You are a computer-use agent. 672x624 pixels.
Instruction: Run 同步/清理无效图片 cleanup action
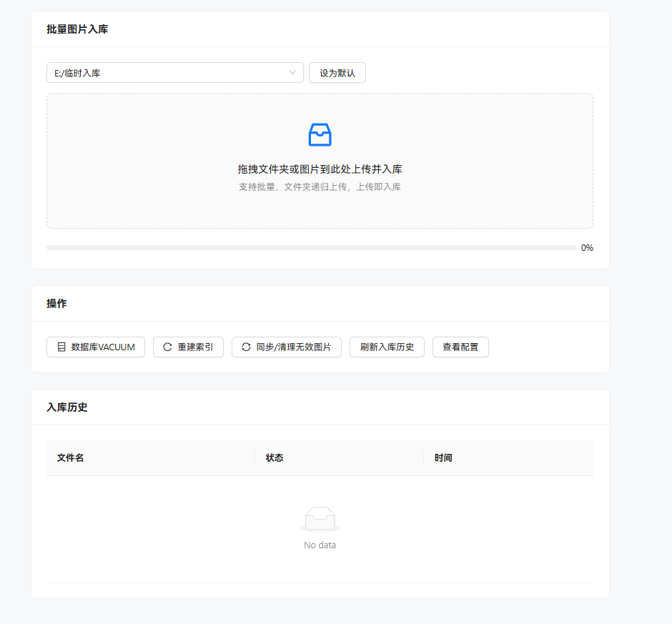point(286,347)
